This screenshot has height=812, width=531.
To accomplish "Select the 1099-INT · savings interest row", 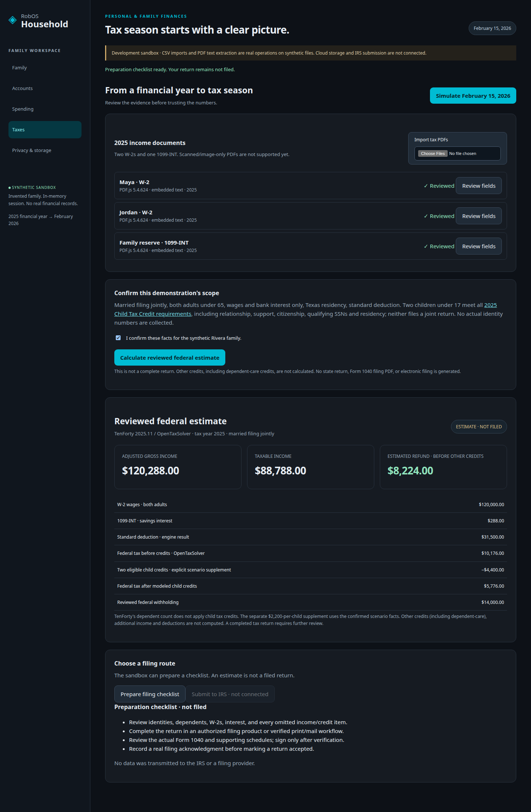I will point(310,521).
